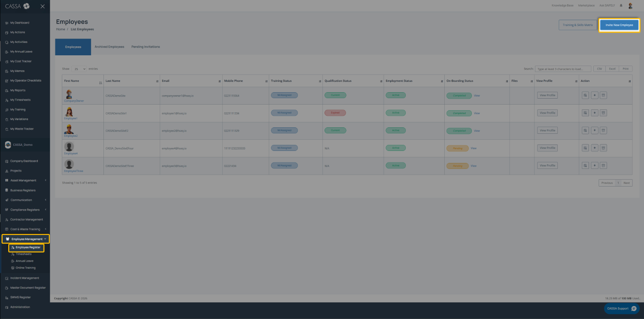Close the sidebar with the X icon
644x319 pixels.
pyautogui.click(x=43, y=6)
